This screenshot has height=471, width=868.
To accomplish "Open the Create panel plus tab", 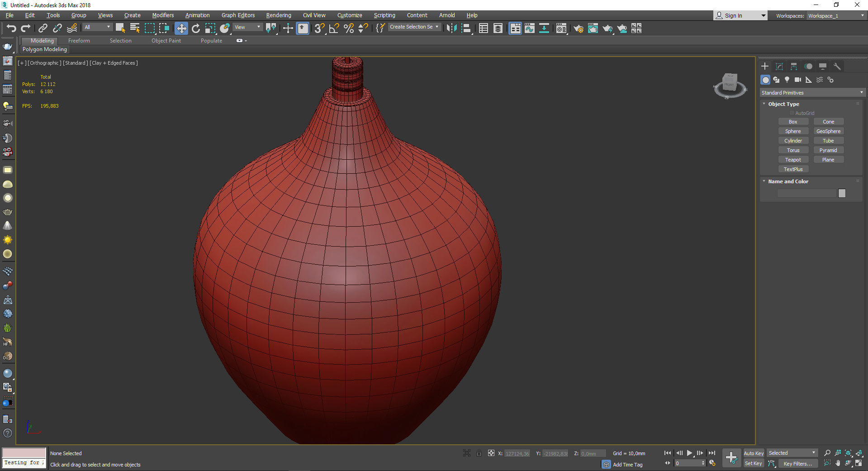I will click(x=765, y=67).
